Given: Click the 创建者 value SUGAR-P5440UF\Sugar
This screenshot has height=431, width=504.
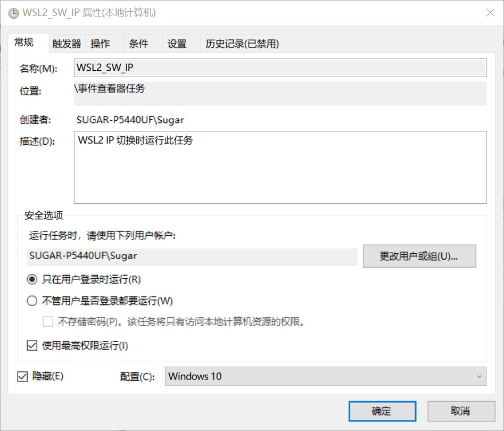Looking at the screenshot, I should [130, 120].
